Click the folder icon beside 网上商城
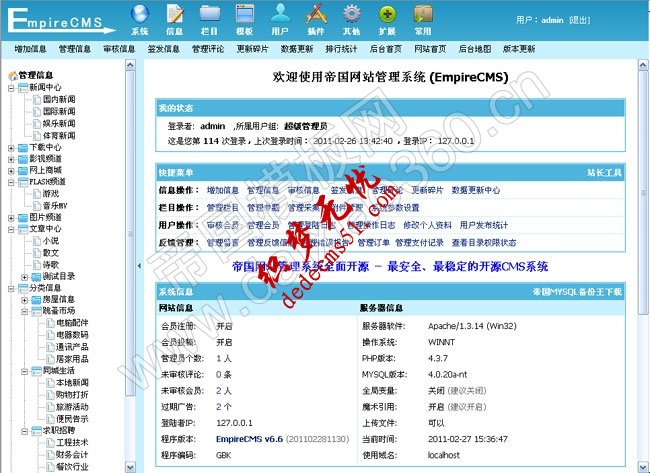Screen dimensions: 650x473 pos(23,170)
